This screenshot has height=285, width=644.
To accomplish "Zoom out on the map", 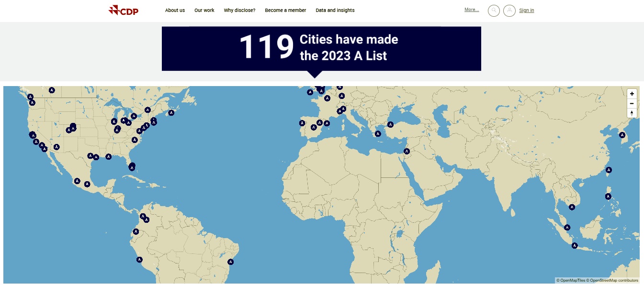I will (632, 103).
